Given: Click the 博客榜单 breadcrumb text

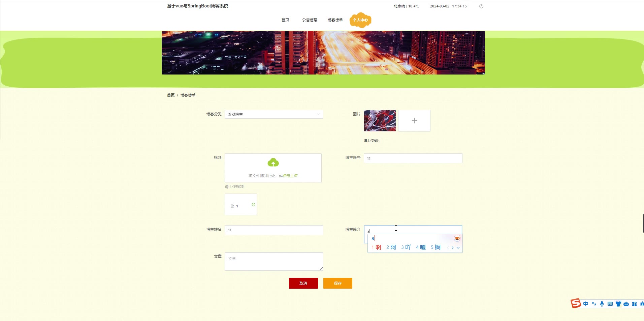Looking at the screenshot, I should pos(188,95).
